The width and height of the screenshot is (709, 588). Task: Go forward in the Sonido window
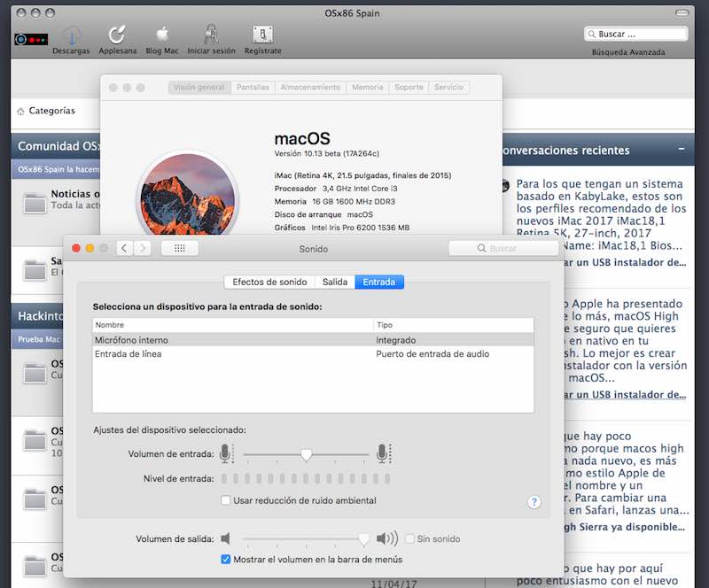coord(143,248)
